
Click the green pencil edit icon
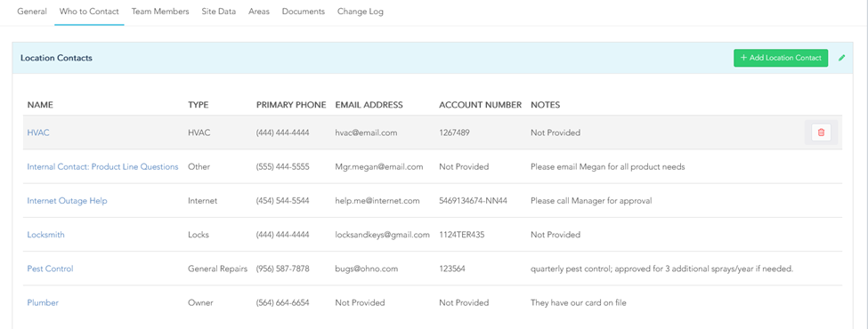[x=842, y=58]
